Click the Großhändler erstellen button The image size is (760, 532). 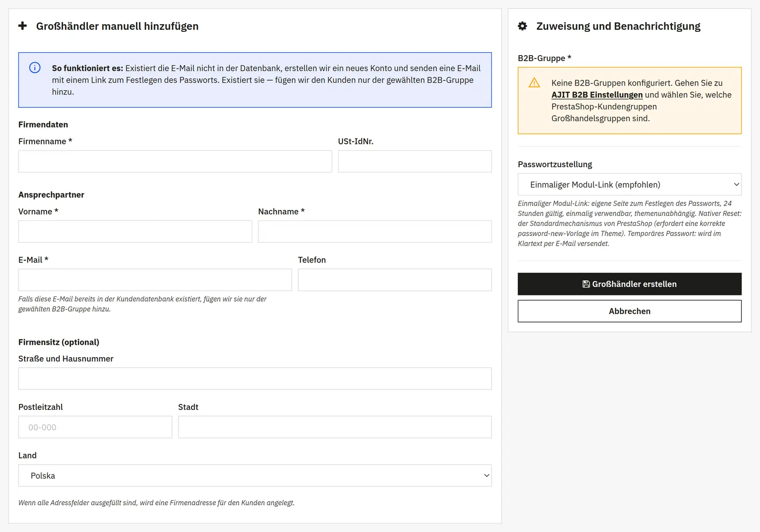click(x=629, y=284)
